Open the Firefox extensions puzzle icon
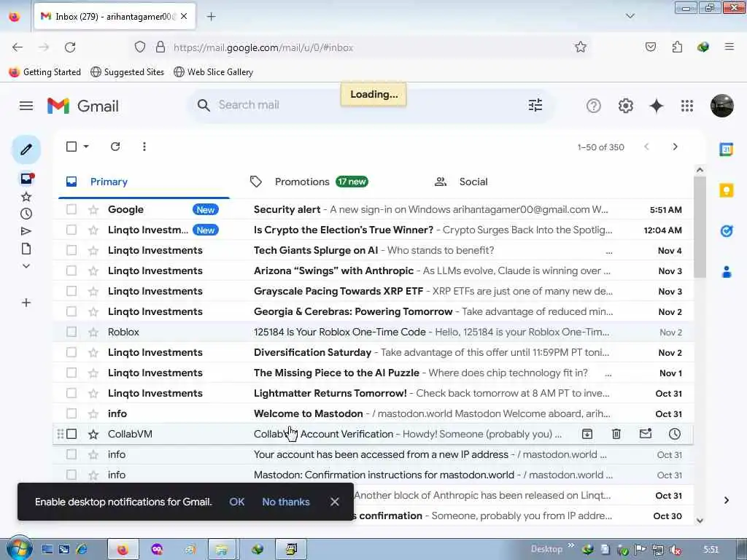The height and width of the screenshot is (560, 747). pyautogui.click(x=677, y=47)
